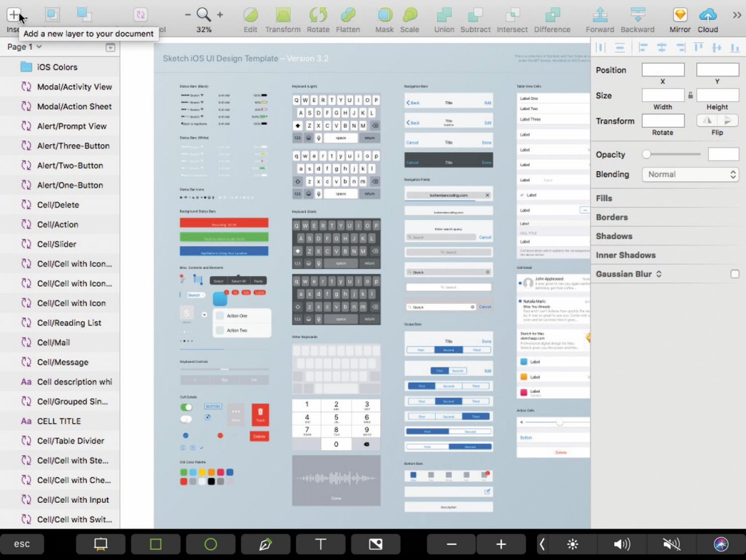The height and width of the screenshot is (560, 746).
Task: Expand the Touch Bar control strip
Action: click(542, 544)
